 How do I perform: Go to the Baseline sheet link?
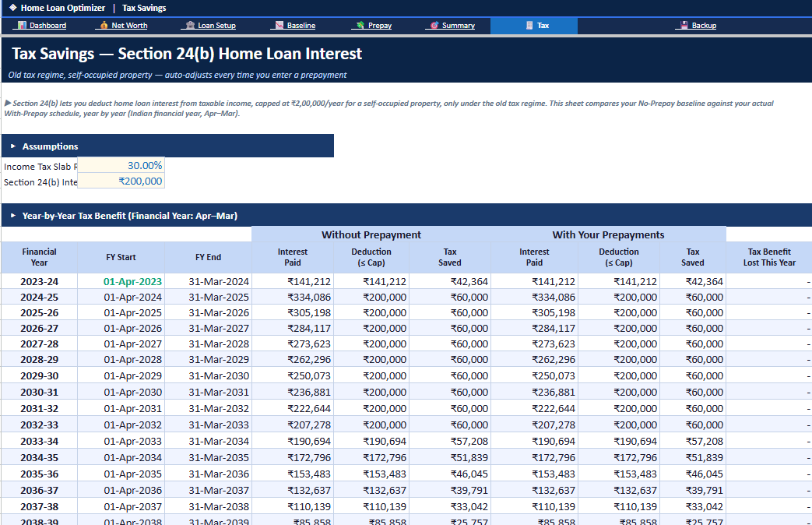tap(301, 26)
